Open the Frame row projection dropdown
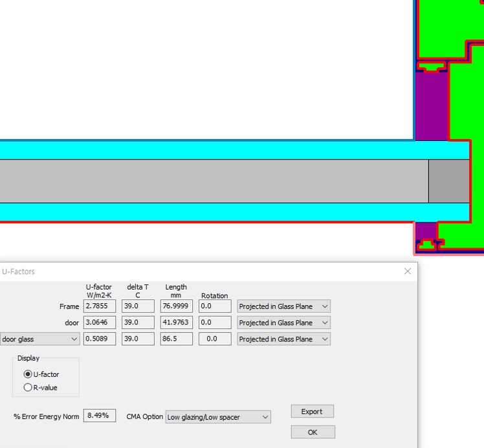Screen dimensions: 484x448 click(284, 306)
